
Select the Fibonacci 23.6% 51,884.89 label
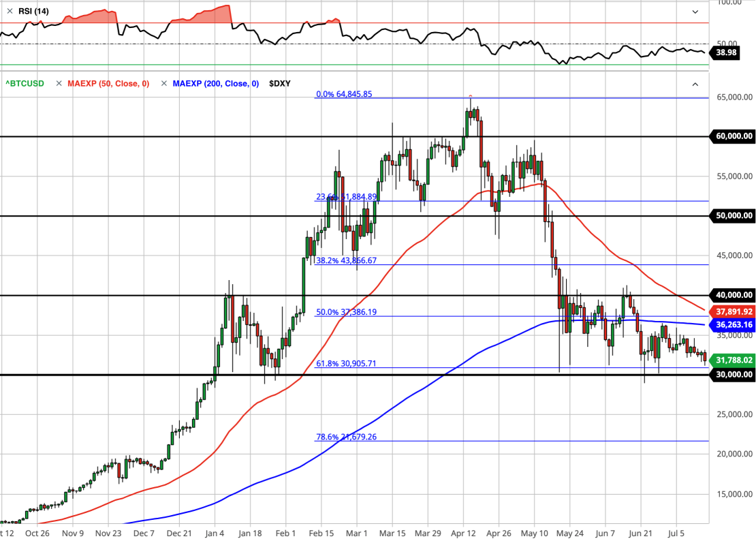(346, 197)
